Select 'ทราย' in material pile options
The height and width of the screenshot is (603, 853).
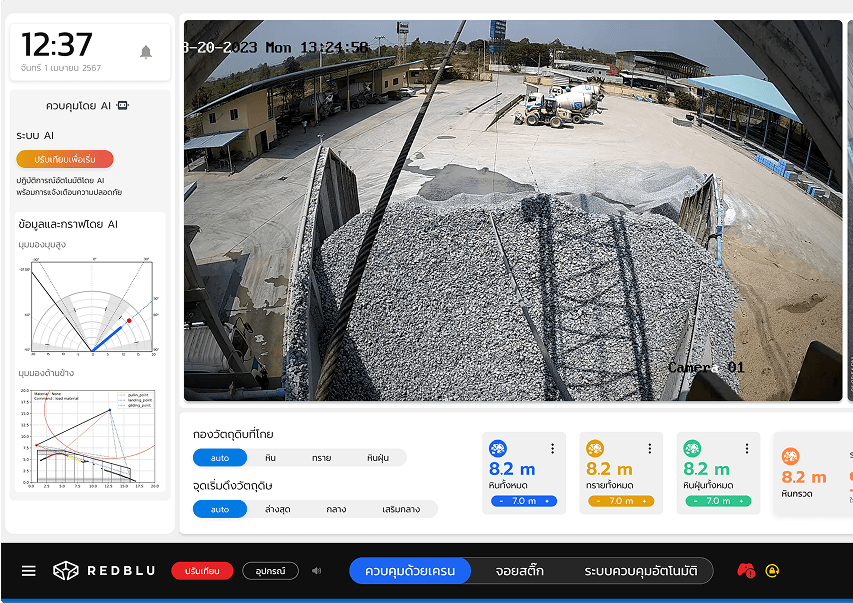click(x=321, y=457)
